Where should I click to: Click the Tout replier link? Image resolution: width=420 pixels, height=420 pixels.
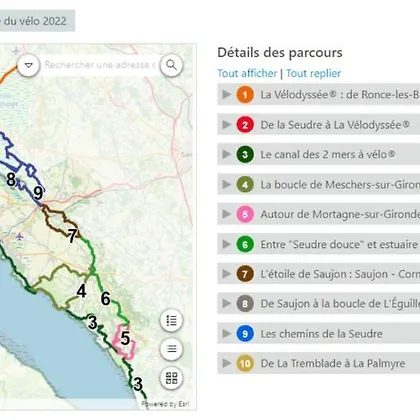click(313, 73)
